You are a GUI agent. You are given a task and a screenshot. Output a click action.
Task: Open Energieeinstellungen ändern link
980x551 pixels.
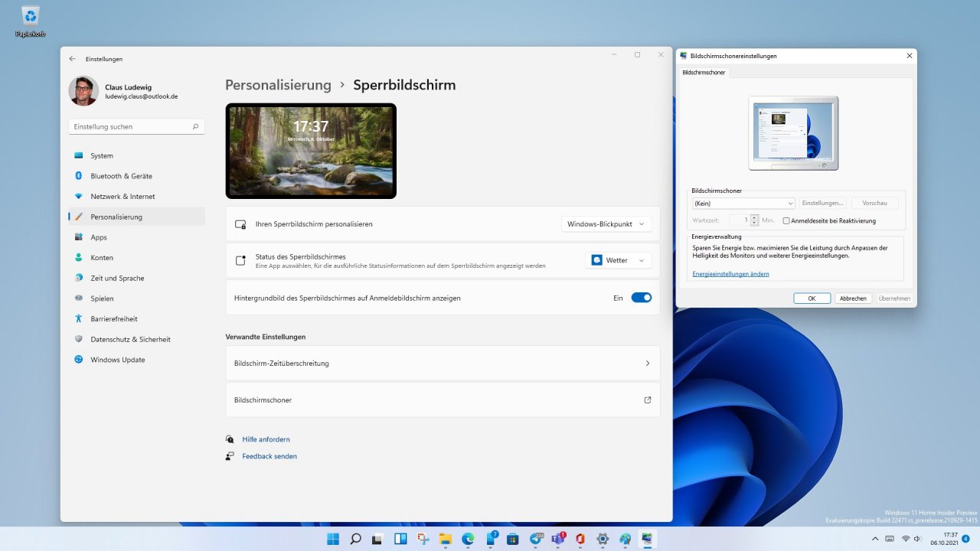[730, 273]
